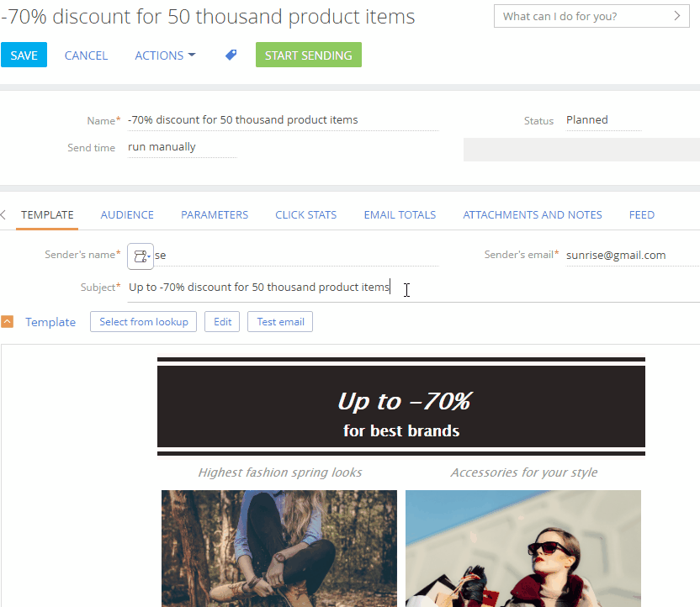Show the FEED tab
Image resolution: width=700 pixels, height=607 pixels.
coord(641,215)
